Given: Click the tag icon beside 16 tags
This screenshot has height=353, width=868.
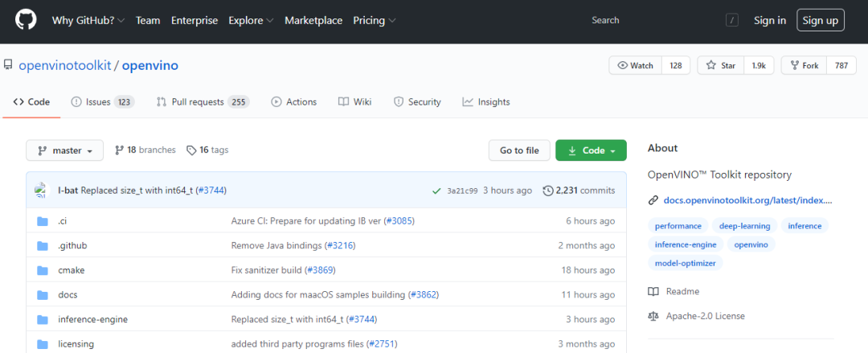Looking at the screenshot, I should pyautogui.click(x=191, y=150).
